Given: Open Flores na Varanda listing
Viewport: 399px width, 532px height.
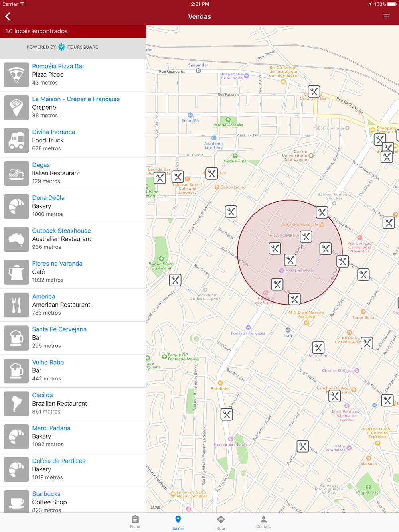Looking at the screenshot, I should (x=73, y=272).
